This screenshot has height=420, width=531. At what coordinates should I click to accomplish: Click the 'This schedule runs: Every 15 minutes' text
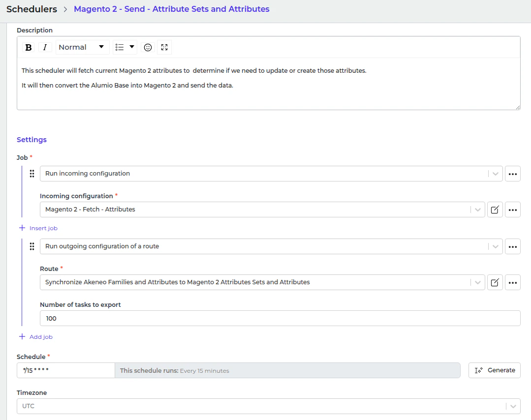tap(174, 371)
